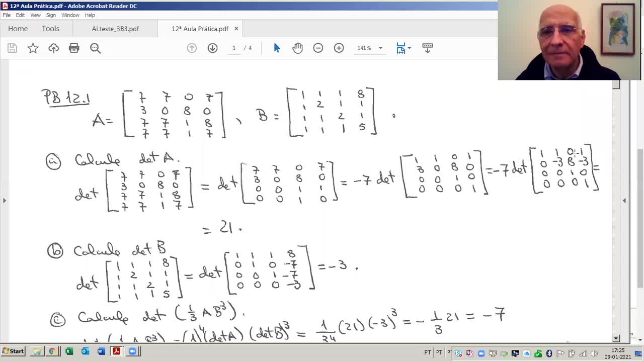Open the find text magnifier
644x362 pixels.
(x=95, y=48)
